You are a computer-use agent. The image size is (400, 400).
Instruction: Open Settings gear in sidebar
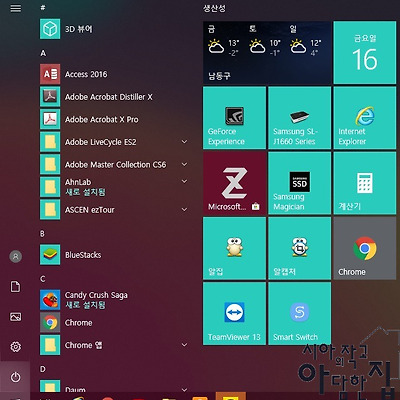(15, 347)
